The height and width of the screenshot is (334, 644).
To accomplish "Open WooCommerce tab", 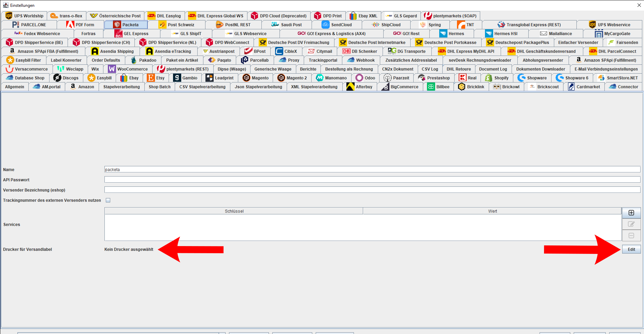I will point(128,69).
